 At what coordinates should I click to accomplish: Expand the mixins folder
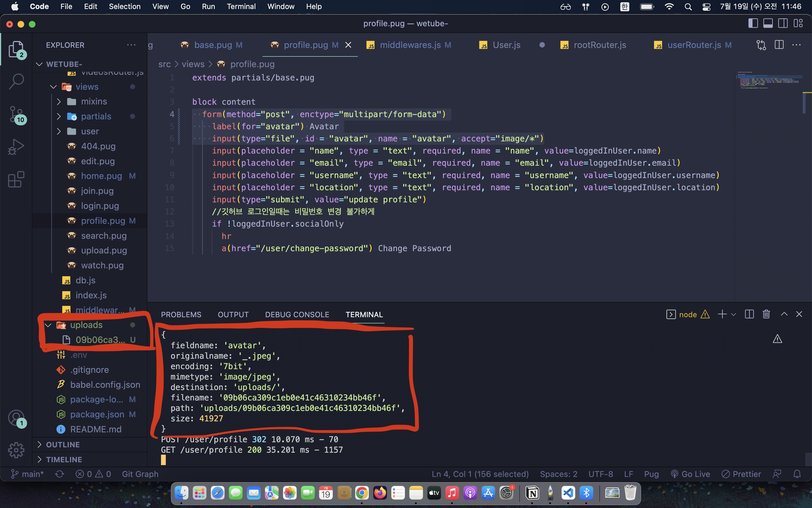pos(59,101)
